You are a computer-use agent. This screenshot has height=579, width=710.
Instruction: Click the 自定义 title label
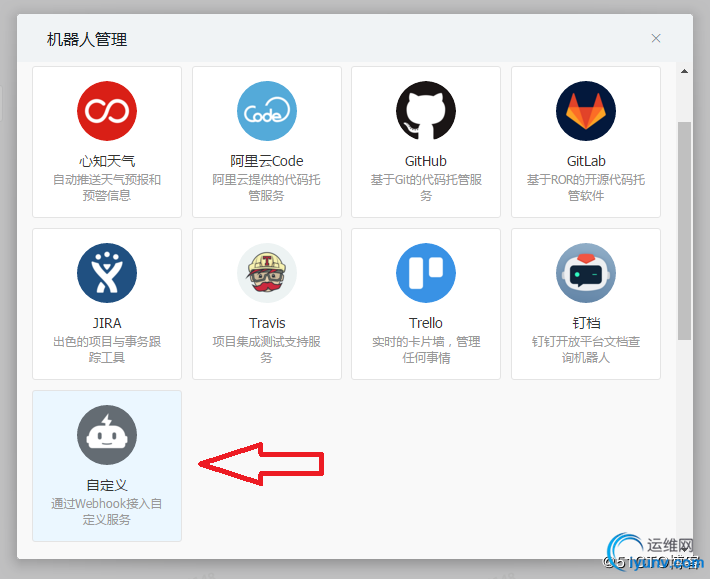point(107,485)
